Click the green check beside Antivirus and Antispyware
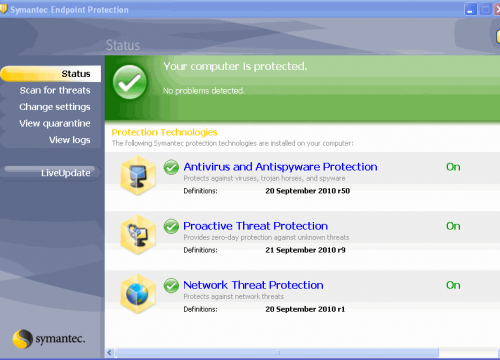The height and width of the screenshot is (360, 500). click(171, 167)
